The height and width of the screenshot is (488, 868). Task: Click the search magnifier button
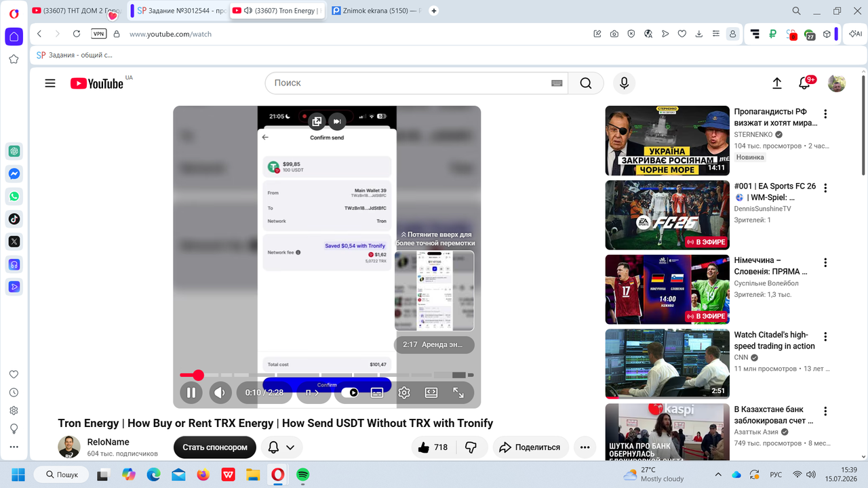(x=586, y=83)
